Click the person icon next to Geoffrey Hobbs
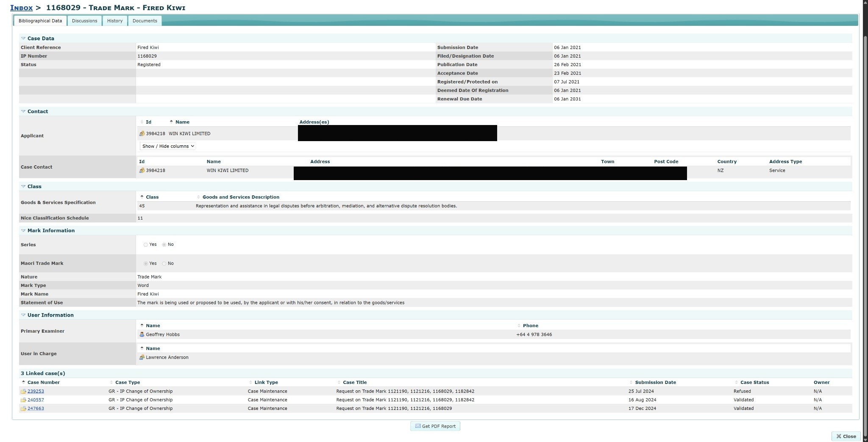The height and width of the screenshot is (442, 868). tap(142, 334)
